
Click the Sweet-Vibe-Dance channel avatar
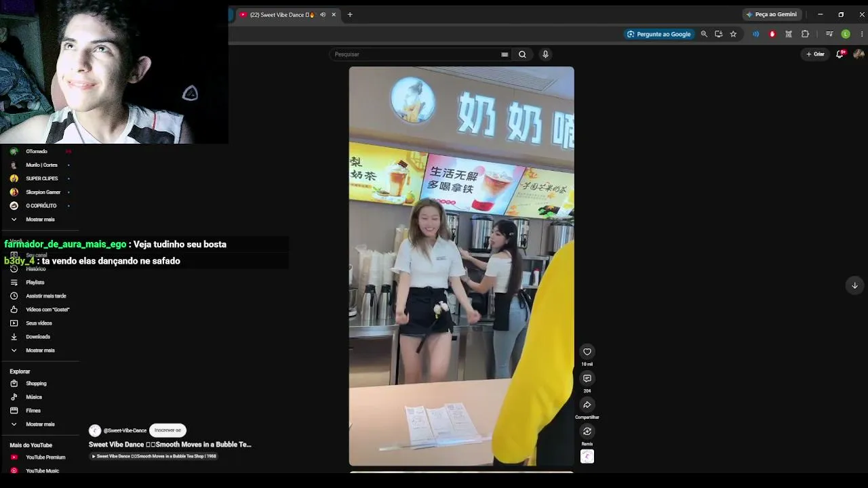tap(95, 430)
